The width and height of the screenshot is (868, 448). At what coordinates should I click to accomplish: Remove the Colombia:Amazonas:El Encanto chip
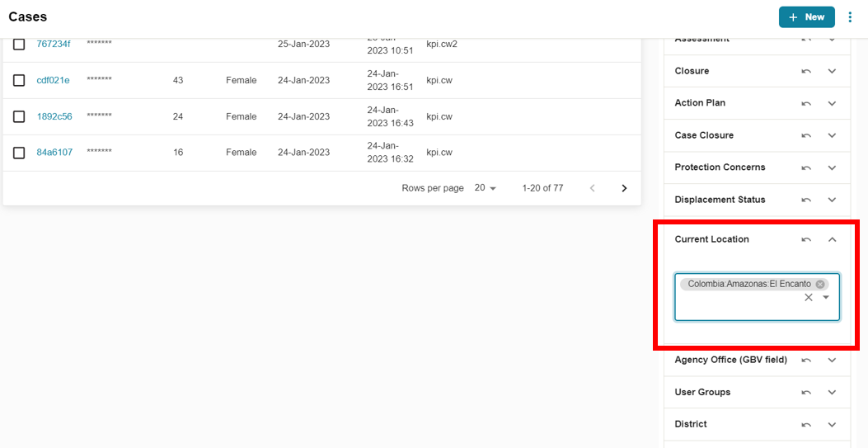(x=820, y=284)
